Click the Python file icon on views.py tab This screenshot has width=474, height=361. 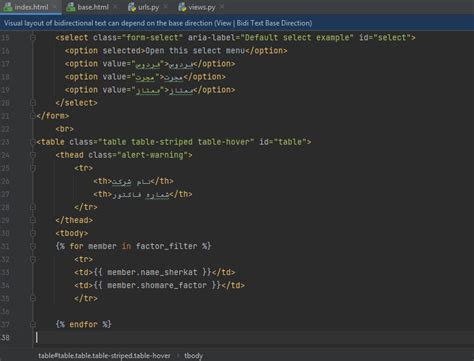coord(182,7)
